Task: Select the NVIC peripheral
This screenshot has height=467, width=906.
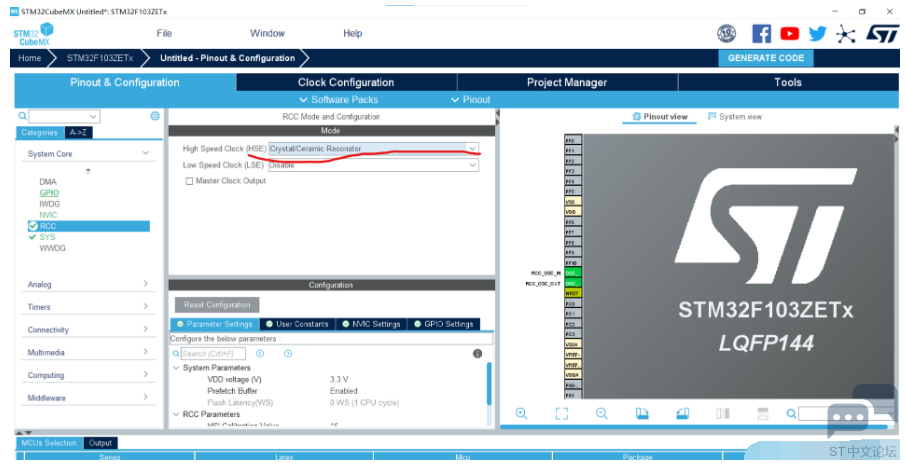Action: click(x=48, y=215)
